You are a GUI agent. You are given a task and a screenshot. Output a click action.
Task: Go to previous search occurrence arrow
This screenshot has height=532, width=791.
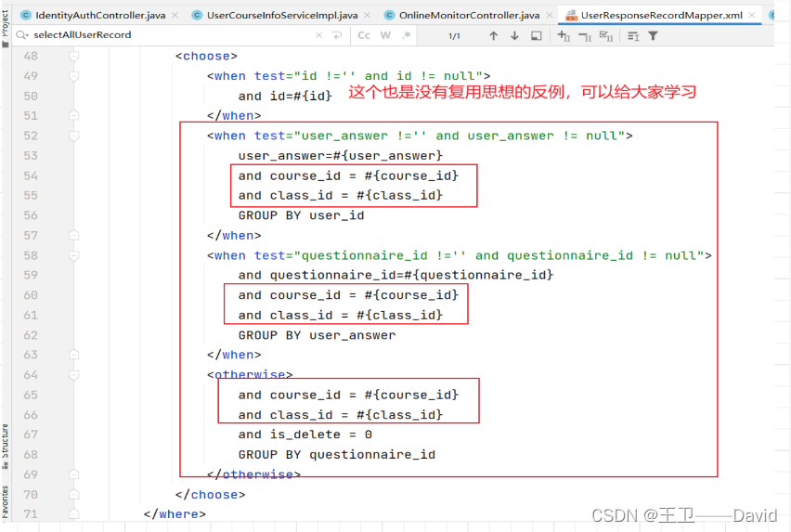(493, 36)
